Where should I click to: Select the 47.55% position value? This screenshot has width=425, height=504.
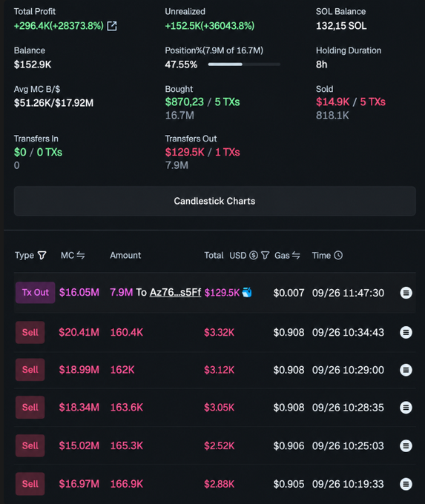coord(181,64)
